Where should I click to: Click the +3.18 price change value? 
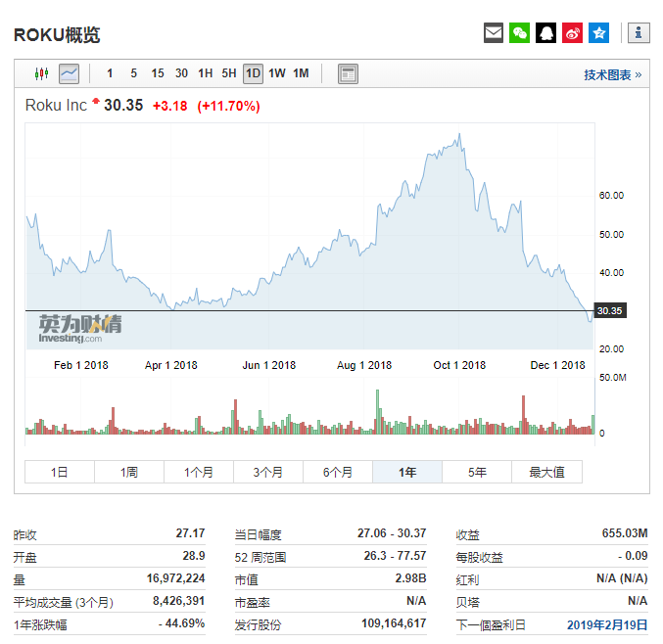click(169, 106)
